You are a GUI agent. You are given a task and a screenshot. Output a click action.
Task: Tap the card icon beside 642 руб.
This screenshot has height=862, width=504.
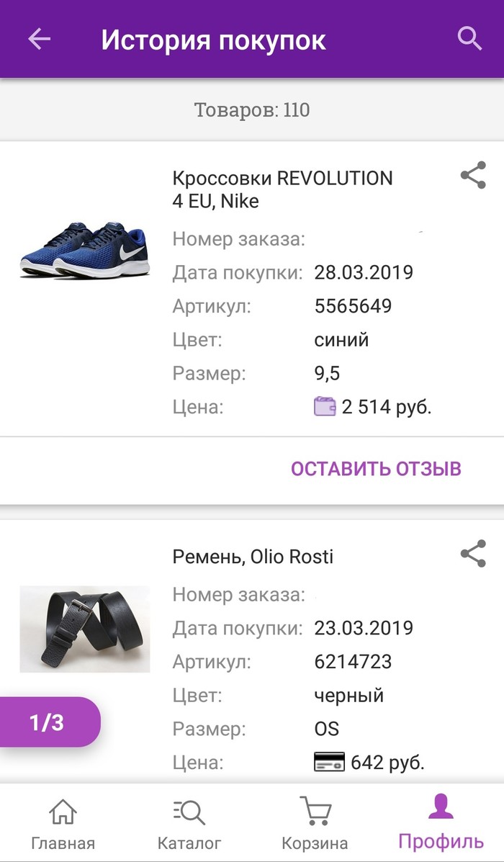click(x=330, y=762)
